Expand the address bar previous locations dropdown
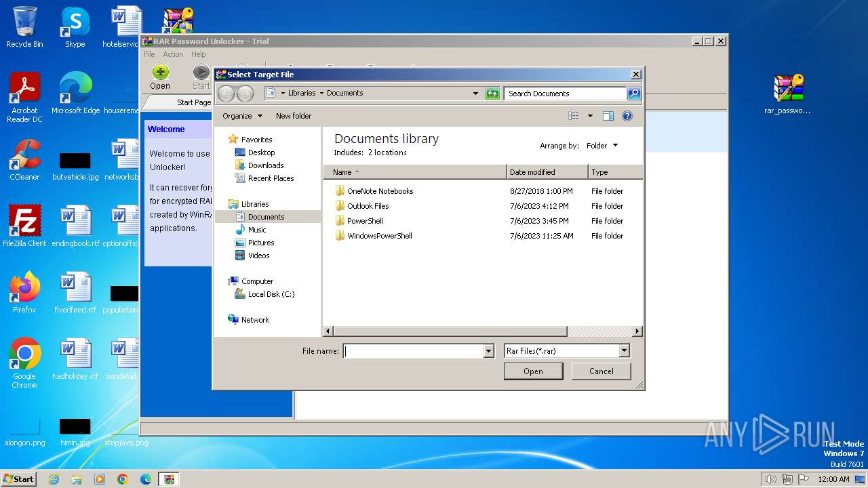The width and height of the screenshot is (868, 488). (x=475, y=94)
